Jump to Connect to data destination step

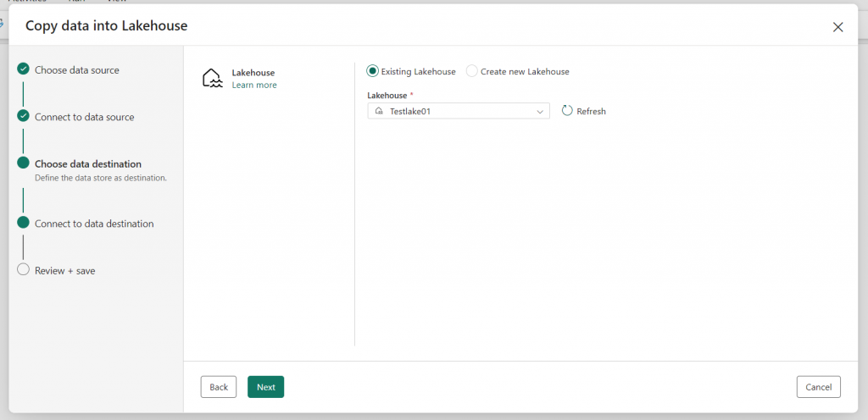[94, 224]
